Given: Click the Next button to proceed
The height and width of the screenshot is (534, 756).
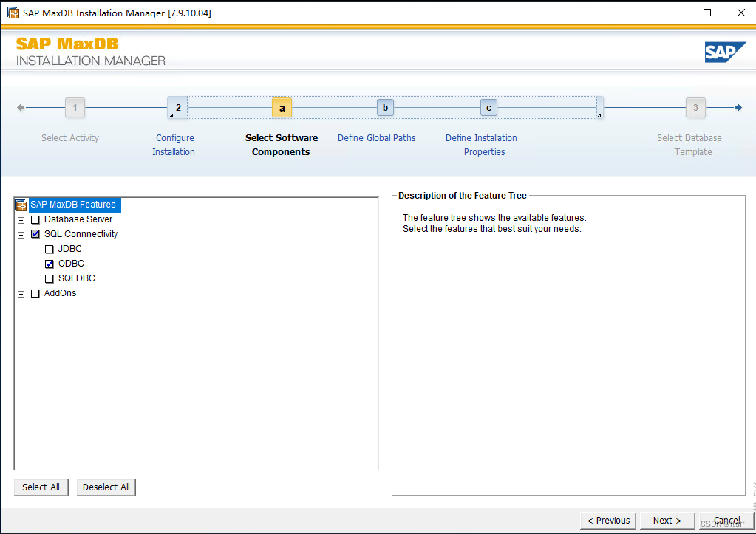Looking at the screenshot, I should pos(666,520).
